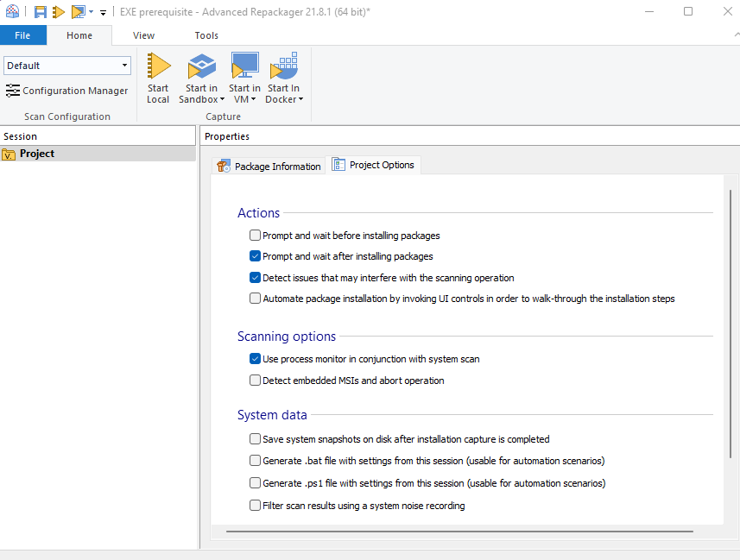This screenshot has width=740, height=560.
Task: Open the File menu
Action: point(22,35)
